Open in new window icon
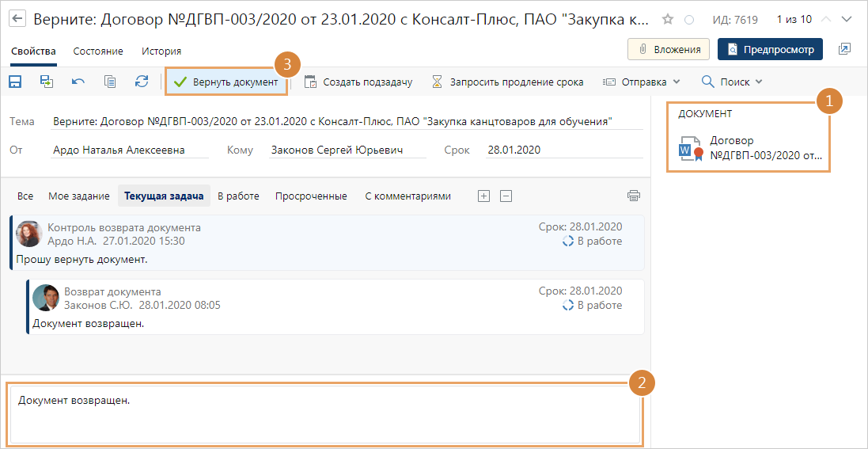The height and width of the screenshot is (449, 868). [844, 49]
